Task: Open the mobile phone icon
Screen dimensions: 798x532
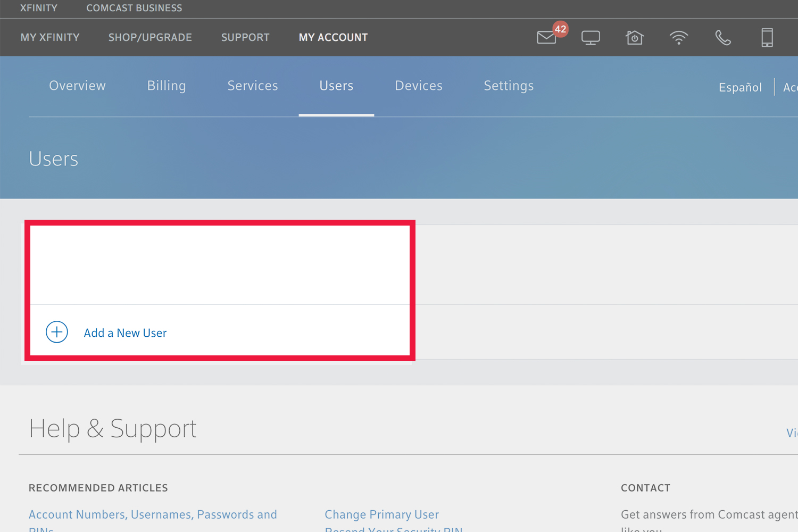Action: [x=767, y=37]
